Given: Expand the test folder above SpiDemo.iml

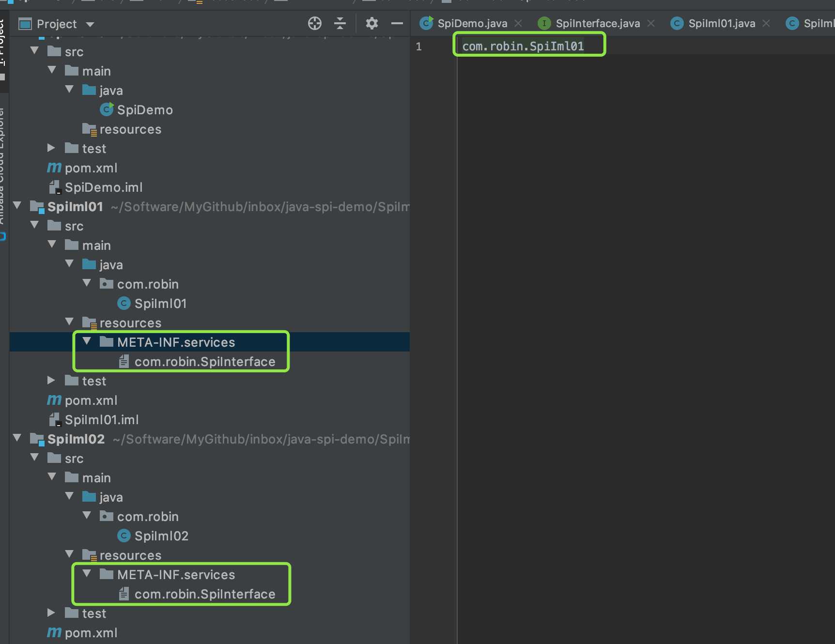Looking at the screenshot, I should coord(51,148).
